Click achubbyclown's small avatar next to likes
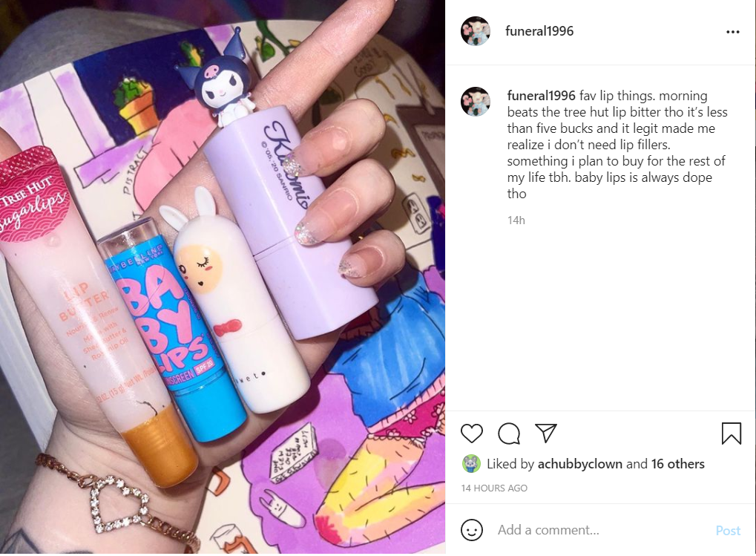The height and width of the screenshot is (556, 756). click(471, 464)
